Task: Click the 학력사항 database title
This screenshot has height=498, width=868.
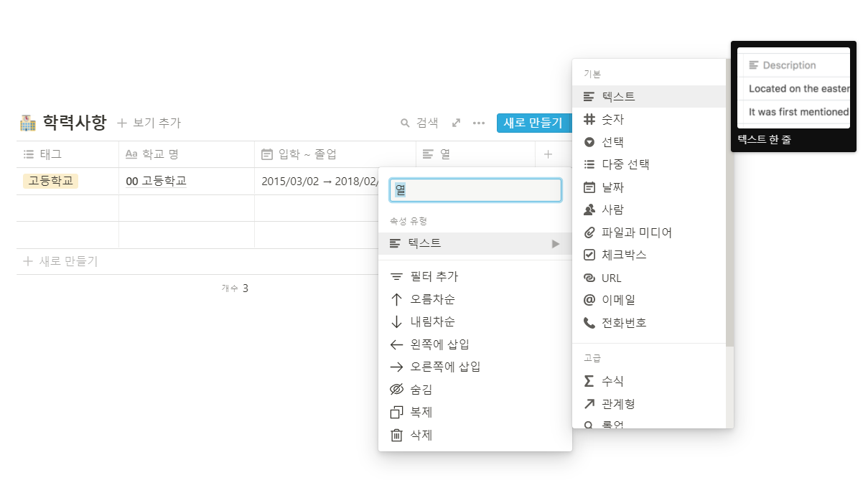Action: pyautogui.click(x=74, y=123)
